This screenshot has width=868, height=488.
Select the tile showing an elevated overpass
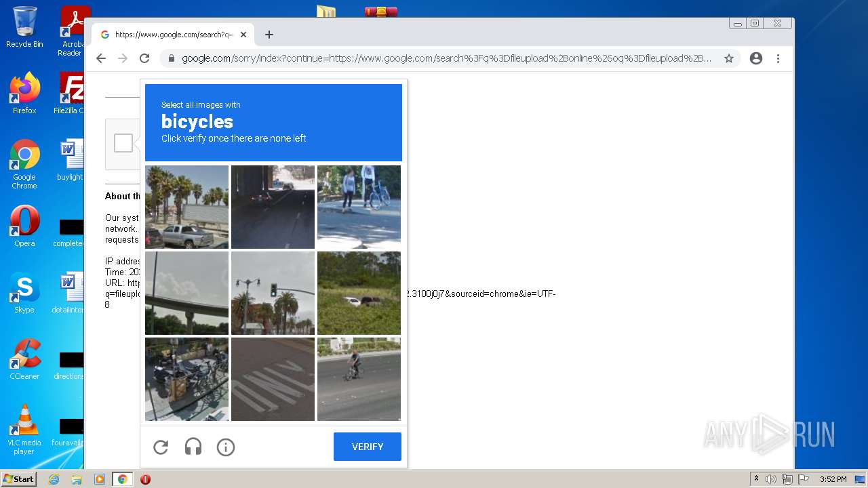(186, 293)
